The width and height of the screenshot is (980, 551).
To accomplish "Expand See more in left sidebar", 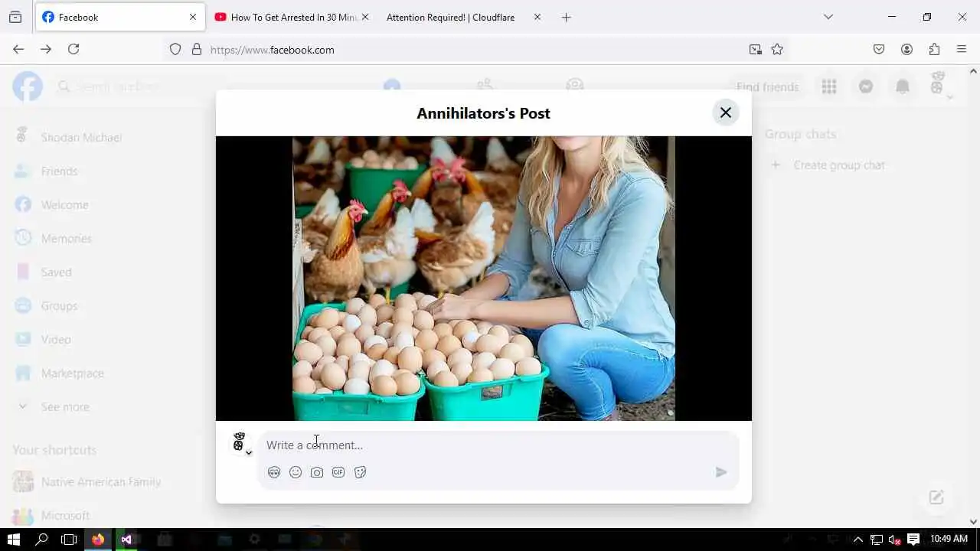I will (65, 407).
